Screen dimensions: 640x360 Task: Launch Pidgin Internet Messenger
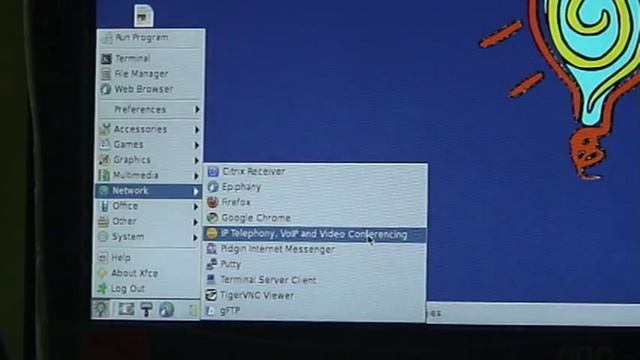[x=315, y=249]
